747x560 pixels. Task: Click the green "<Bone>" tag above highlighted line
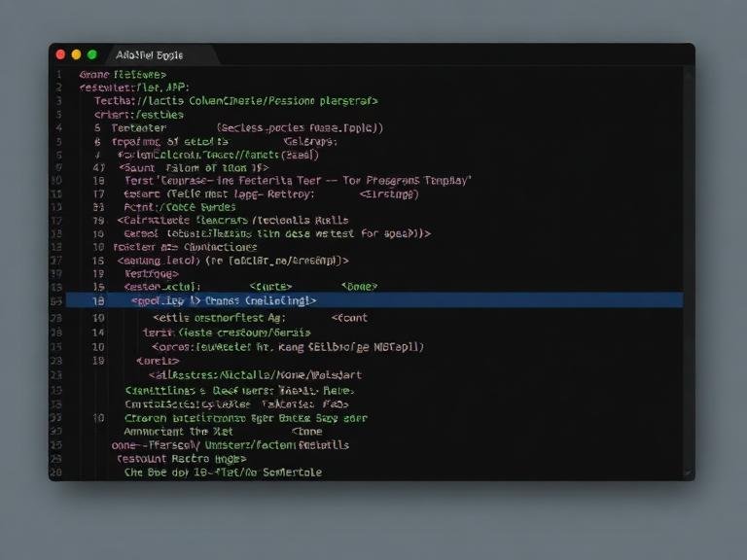[x=359, y=287]
